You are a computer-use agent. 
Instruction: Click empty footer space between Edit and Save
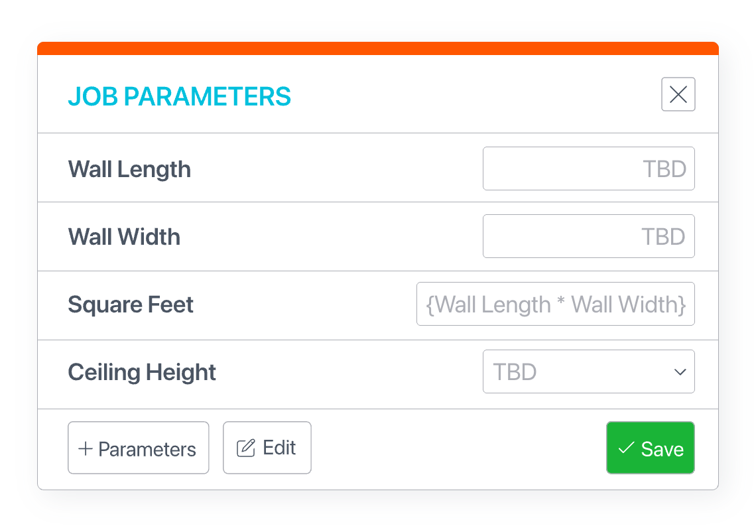coord(458,448)
